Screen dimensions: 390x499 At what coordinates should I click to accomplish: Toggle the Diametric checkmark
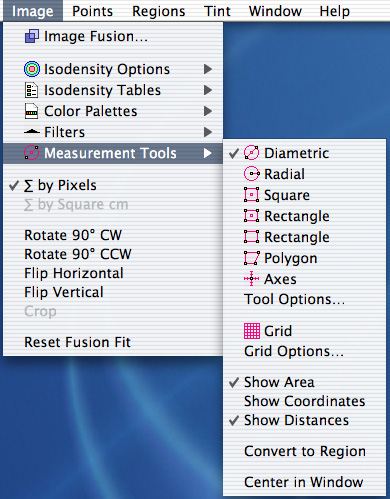(234, 153)
